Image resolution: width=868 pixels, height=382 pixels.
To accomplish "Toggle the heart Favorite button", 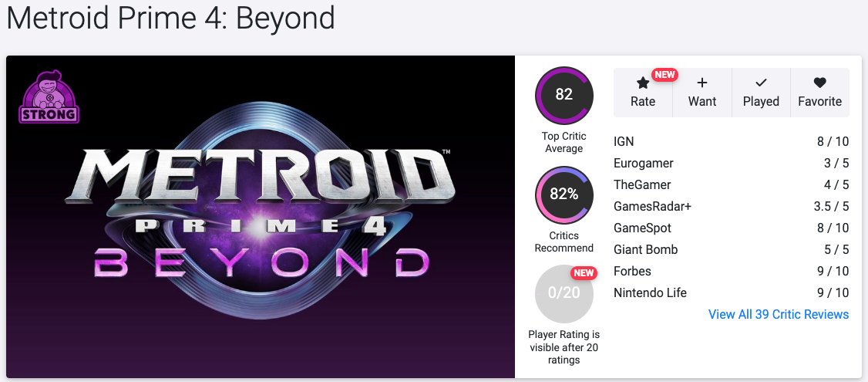I will (819, 83).
